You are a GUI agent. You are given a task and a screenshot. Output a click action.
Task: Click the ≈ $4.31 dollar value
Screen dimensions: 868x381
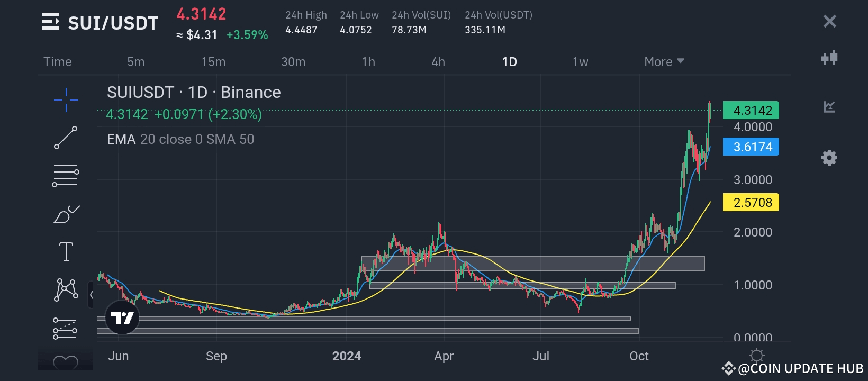click(x=197, y=35)
